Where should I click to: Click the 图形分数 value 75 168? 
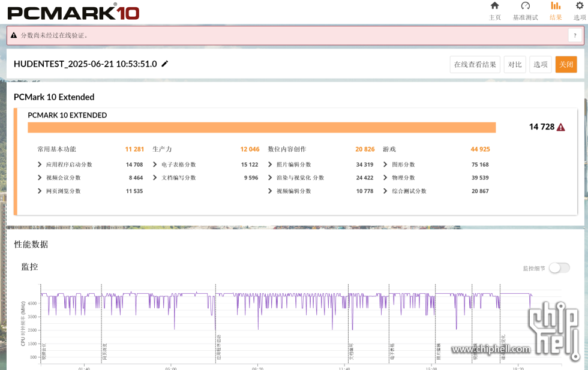pos(481,164)
